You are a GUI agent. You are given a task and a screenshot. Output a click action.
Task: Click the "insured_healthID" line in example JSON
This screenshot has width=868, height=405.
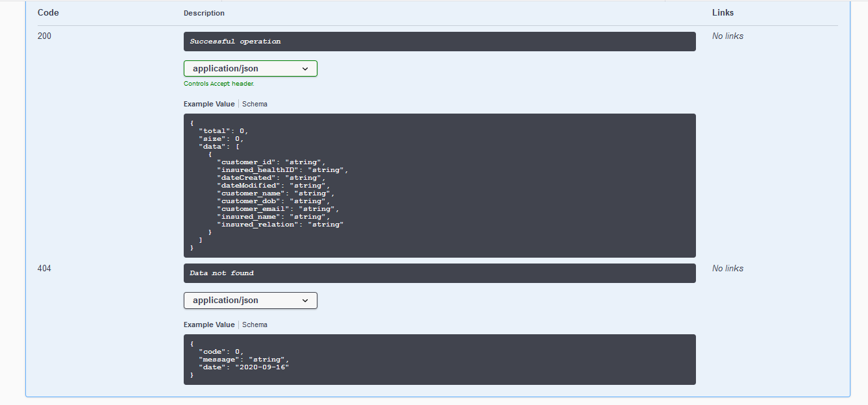click(282, 170)
